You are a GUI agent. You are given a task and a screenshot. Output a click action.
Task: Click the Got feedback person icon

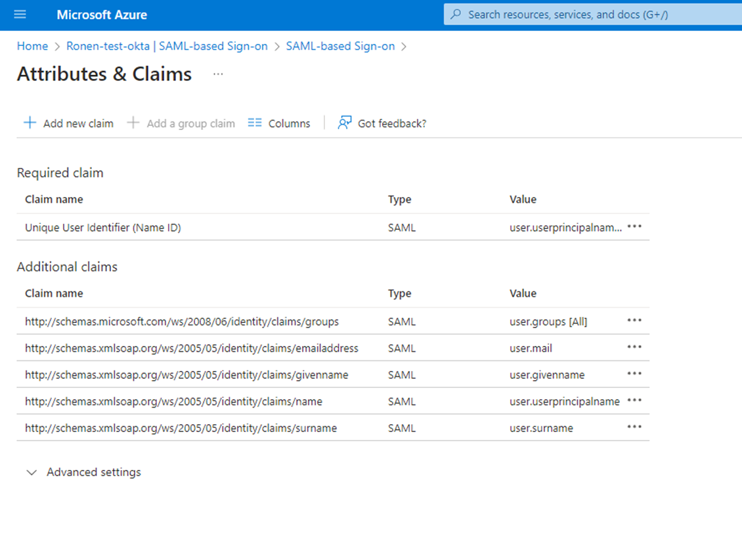coord(345,123)
